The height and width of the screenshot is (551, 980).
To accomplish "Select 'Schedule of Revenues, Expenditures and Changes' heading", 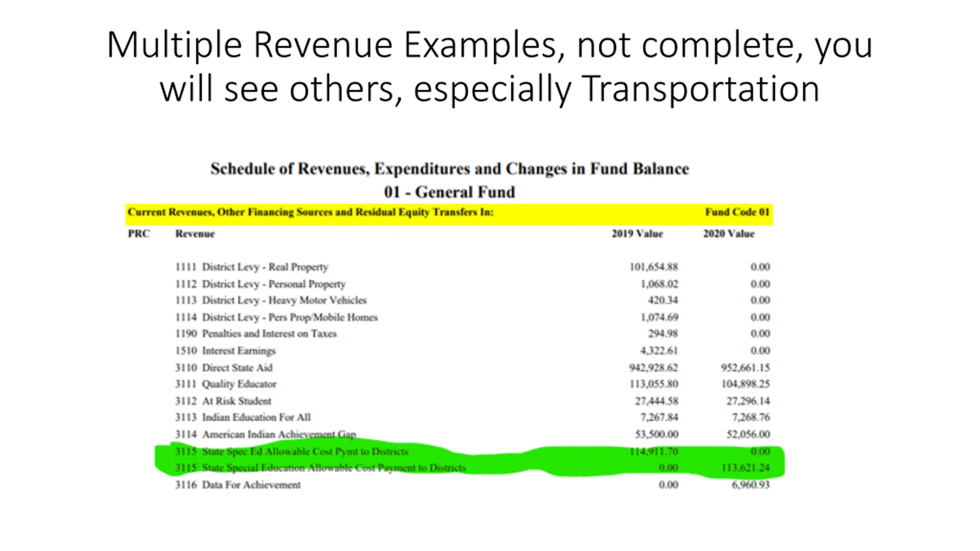I will pos(450,169).
